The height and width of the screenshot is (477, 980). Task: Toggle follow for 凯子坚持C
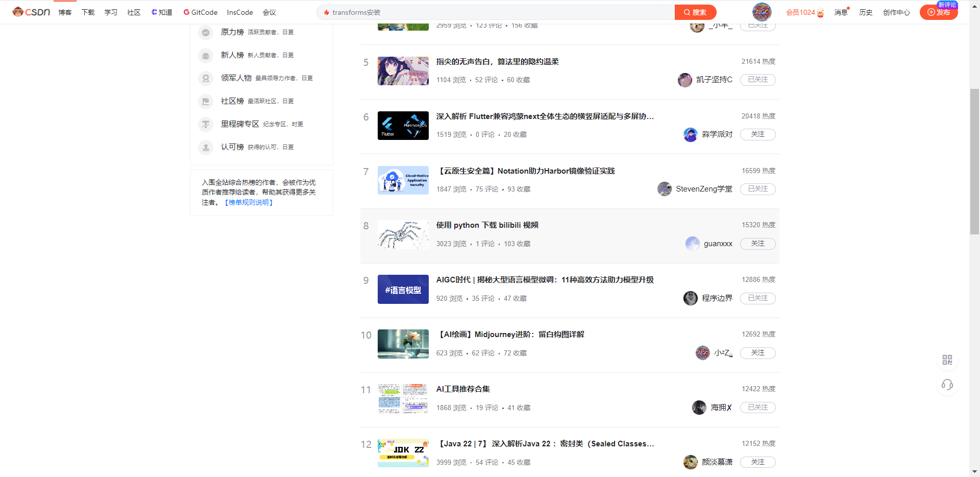pyautogui.click(x=758, y=80)
